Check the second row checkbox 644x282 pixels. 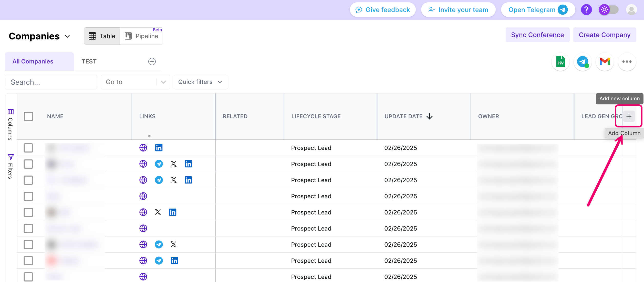click(28, 164)
